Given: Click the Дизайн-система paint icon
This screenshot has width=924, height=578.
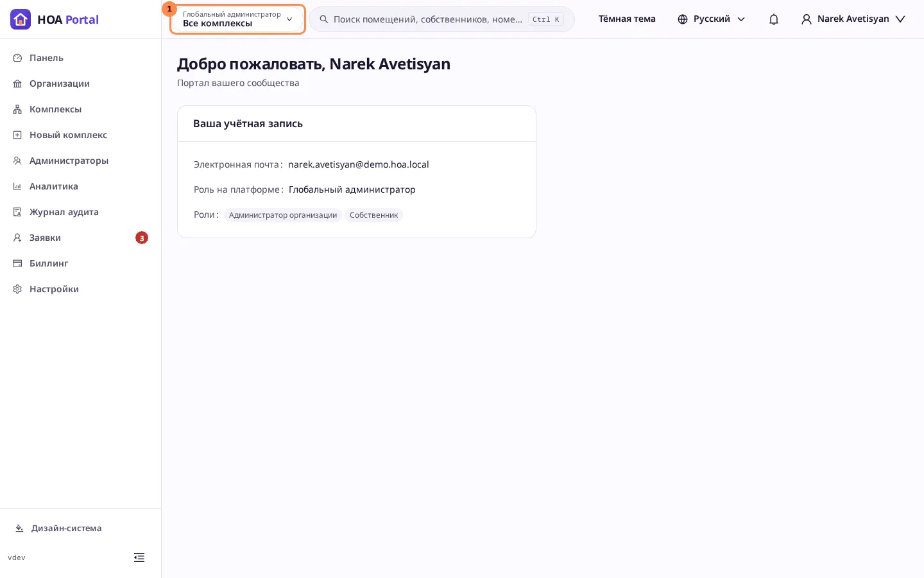Looking at the screenshot, I should pyautogui.click(x=19, y=528).
